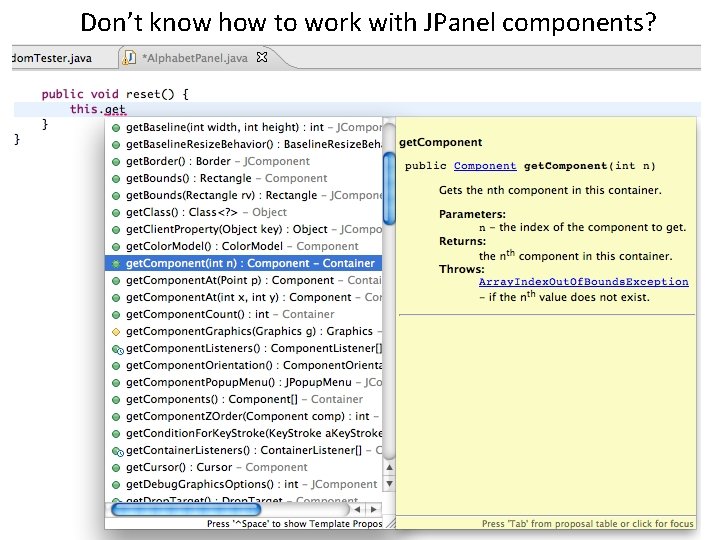Click the green icon beside getComponentCount()
720x540 pixels.
coord(116,315)
